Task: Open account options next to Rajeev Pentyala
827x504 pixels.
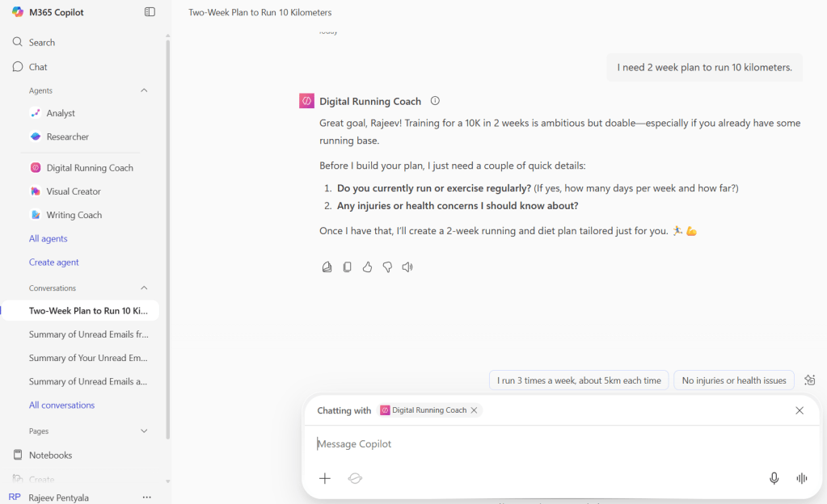Action: pos(146,497)
